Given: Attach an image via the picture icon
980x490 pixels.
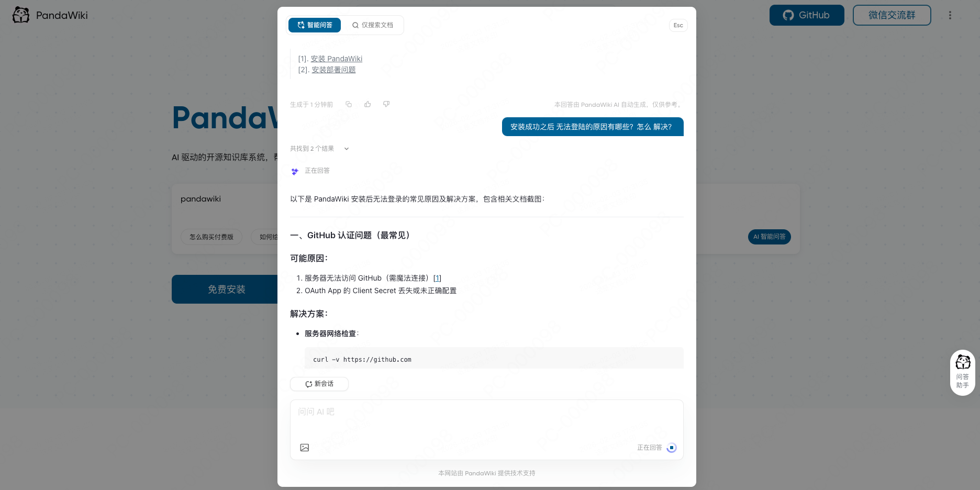Looking at the screenshot, I should pos(305,448).
